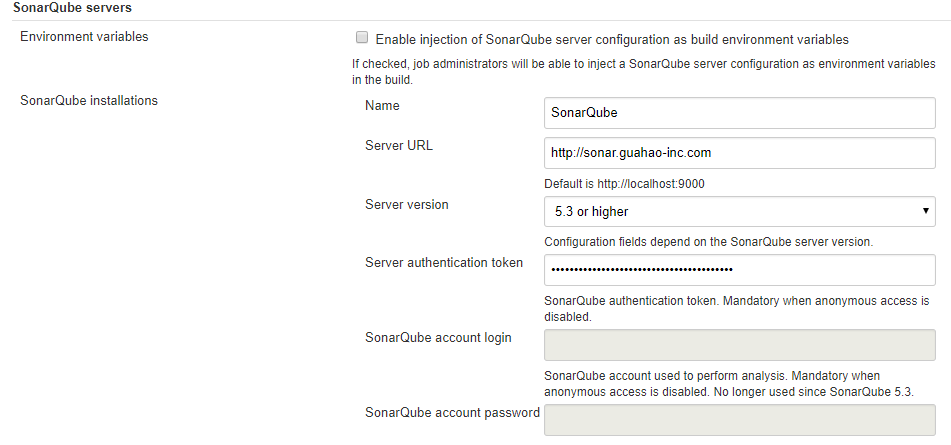Image resolution: width=951 pixels, height=445 pixels.
Task: Click the Server authentication token field
Action: pos(739,270)
